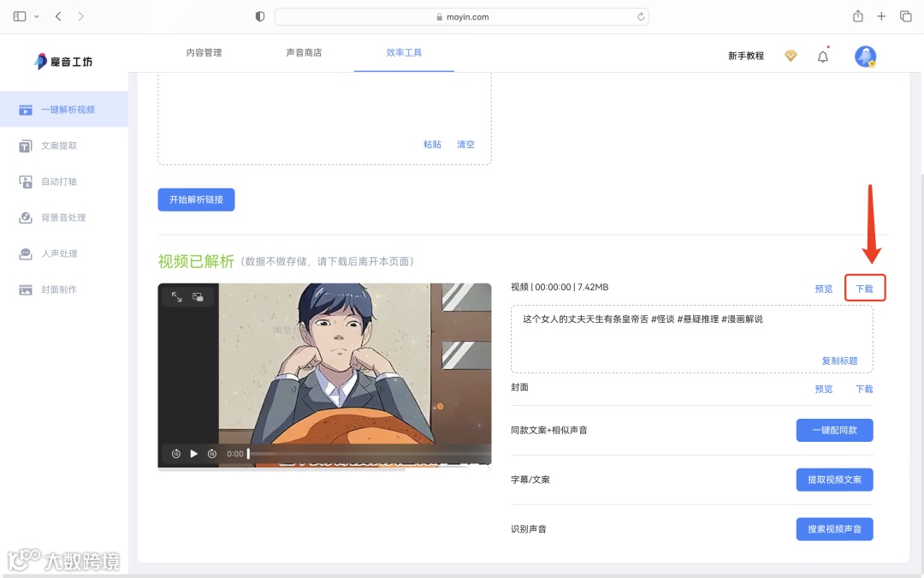This screenshot has height=578, width=924.
Task: Switch to the 声音商店 tab
Action: [306, 51]
